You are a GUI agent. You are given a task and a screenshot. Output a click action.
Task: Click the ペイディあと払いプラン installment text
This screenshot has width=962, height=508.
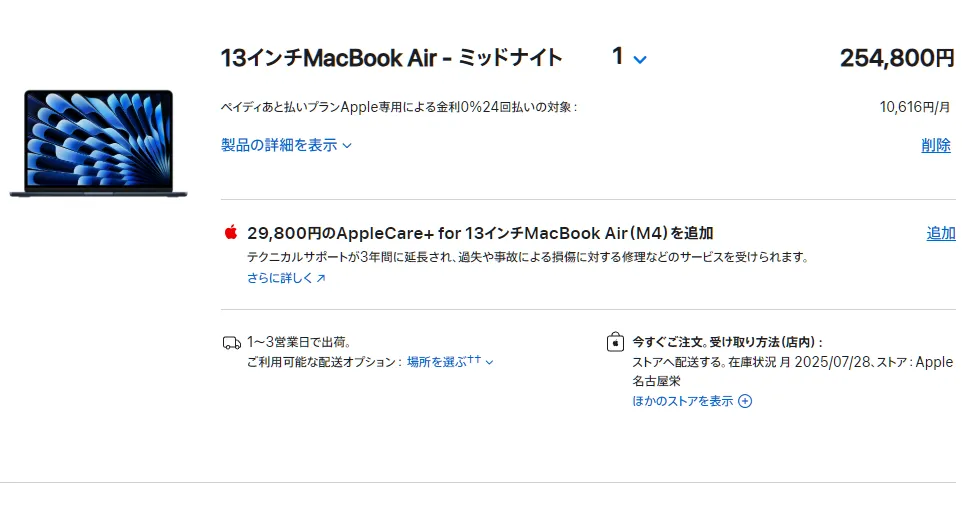[x=398, y=107]
